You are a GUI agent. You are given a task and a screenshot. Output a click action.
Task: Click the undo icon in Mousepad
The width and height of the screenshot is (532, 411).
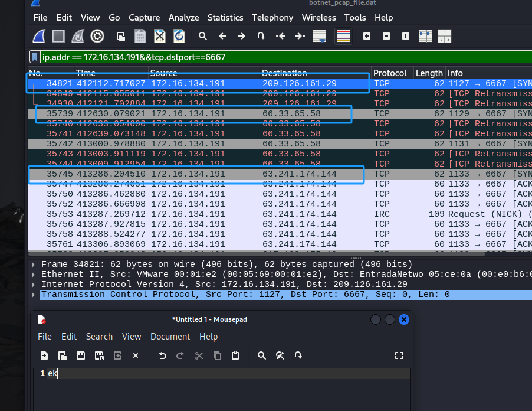pyautogui.click(x=162, y=355)
